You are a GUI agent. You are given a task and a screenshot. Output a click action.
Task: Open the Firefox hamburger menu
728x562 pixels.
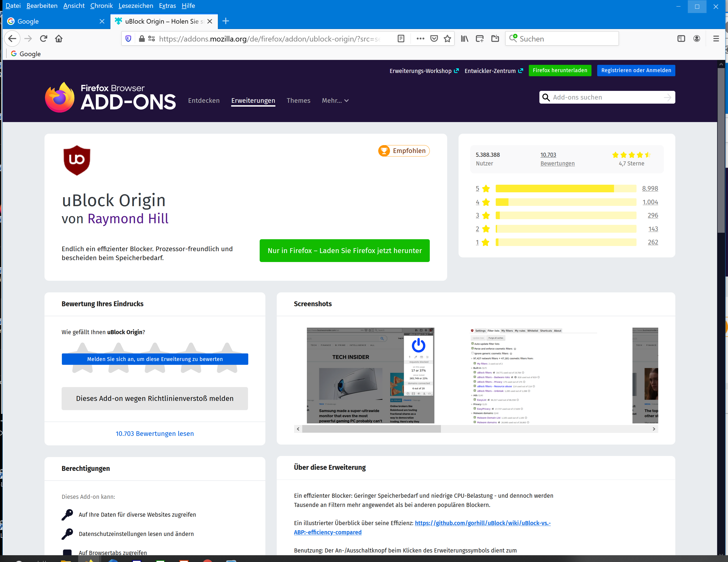[x=716, y=39]
